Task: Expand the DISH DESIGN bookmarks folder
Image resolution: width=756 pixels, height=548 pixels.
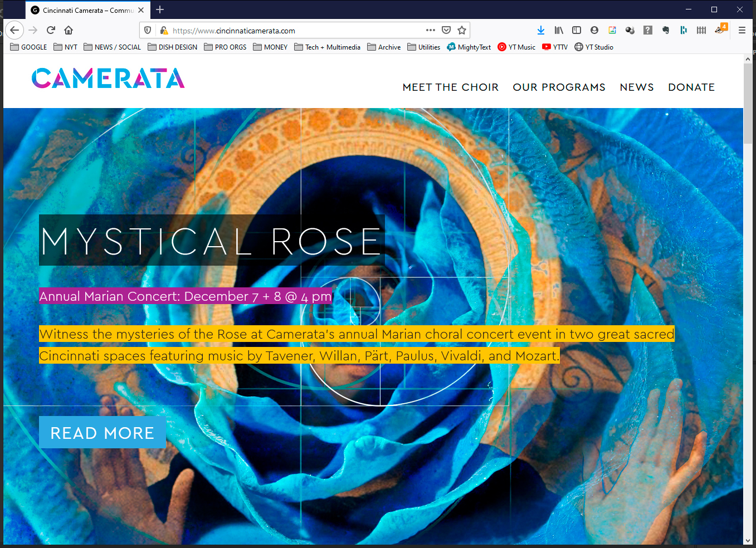Action: click(x=173, y=47)
